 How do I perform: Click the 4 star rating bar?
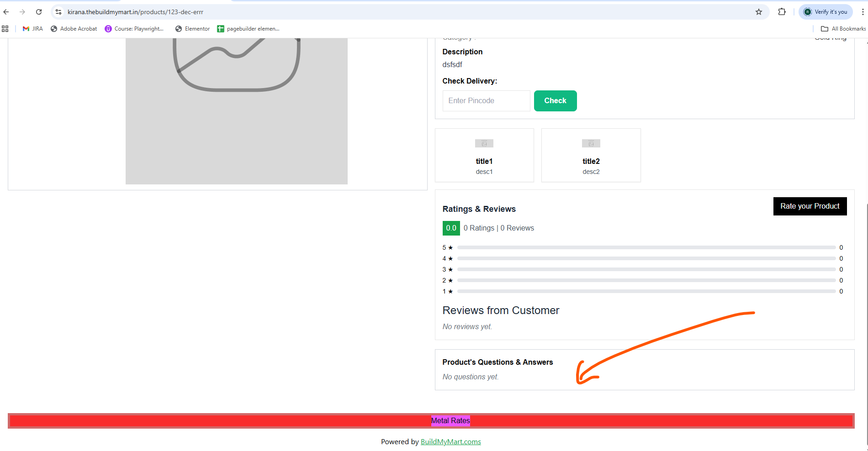646,258
